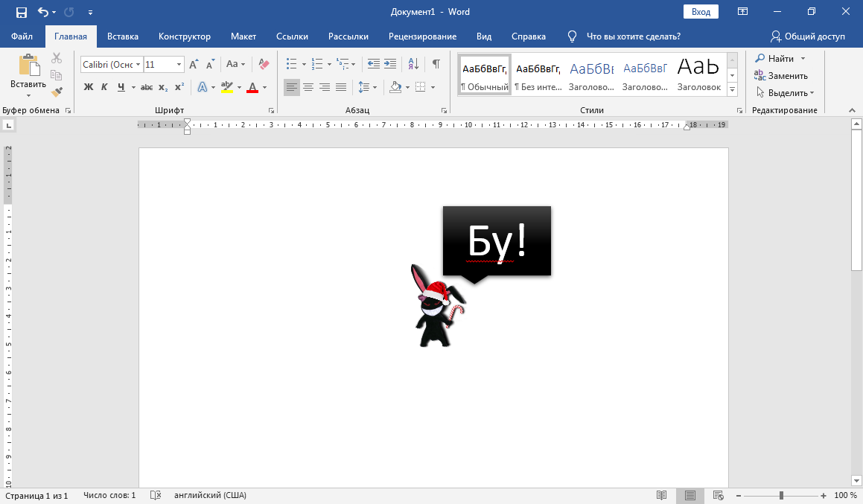Open ribbon display options icon in title bar
863x504 pixels.
(x=742, y=12)
